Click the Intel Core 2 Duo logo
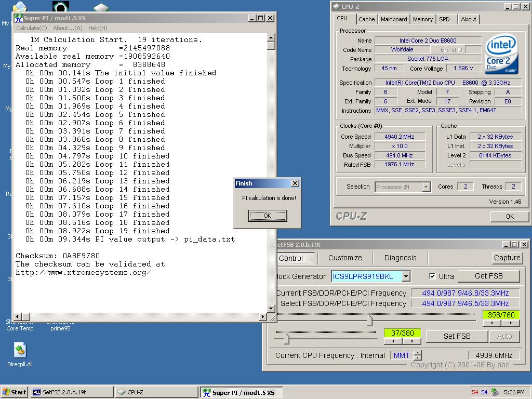 (x=501, y=54)
